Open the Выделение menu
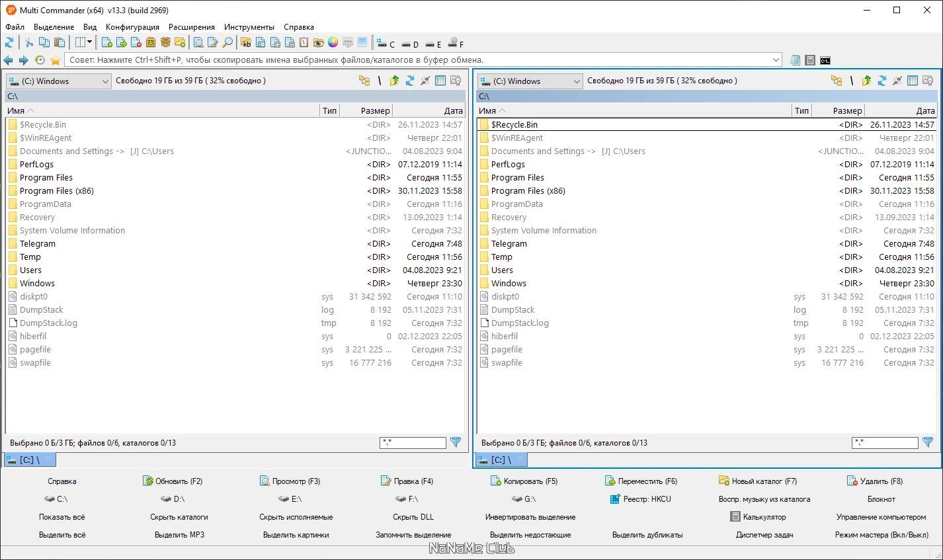Image resolution: width=943 pixels, height=560 pixels. click(x=54, y=27)
